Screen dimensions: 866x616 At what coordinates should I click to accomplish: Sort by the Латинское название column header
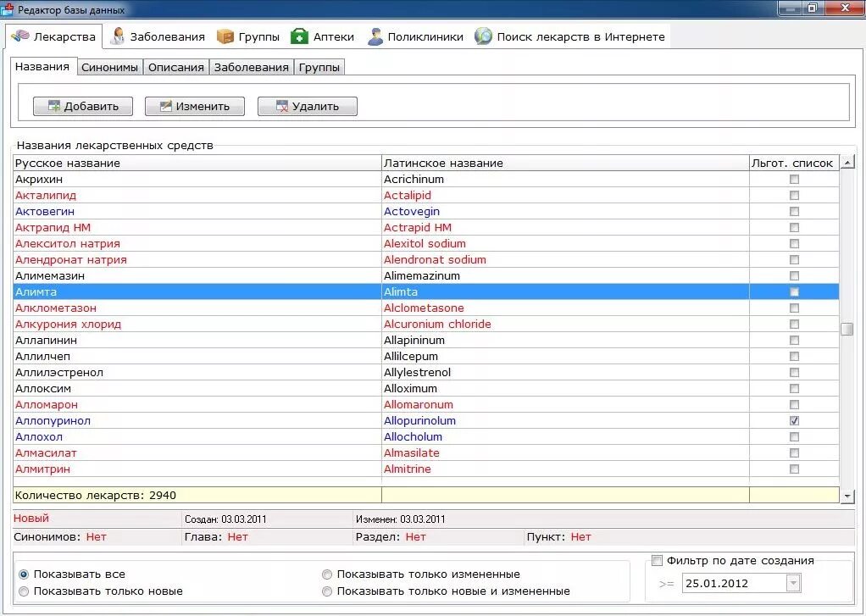tap(565, 163)
